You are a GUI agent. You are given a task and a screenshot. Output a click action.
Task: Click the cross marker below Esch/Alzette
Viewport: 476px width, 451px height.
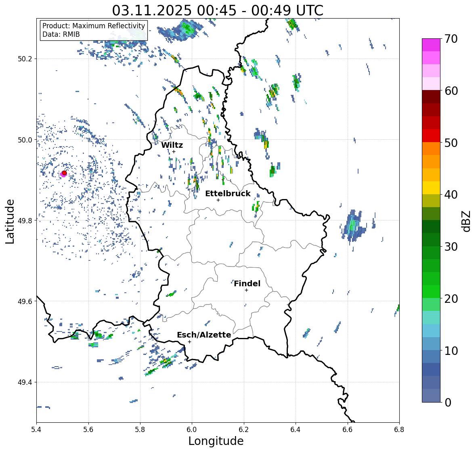coord(189,342)
